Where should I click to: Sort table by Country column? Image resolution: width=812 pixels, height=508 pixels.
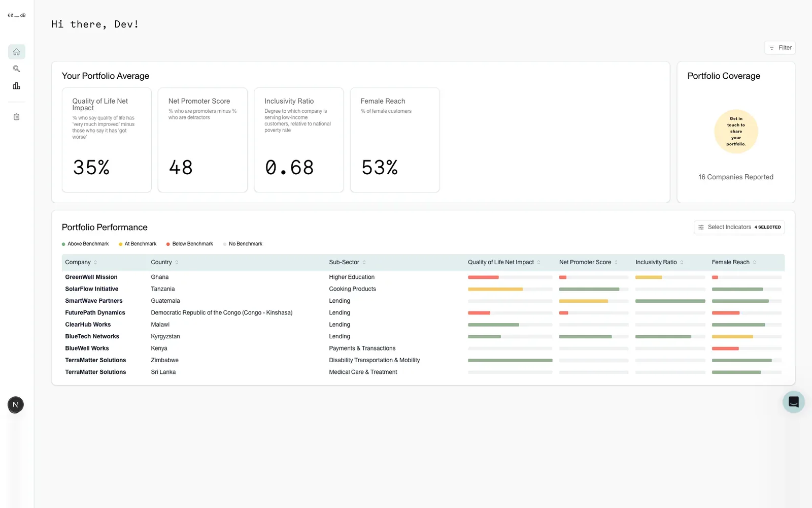(164, 262)
